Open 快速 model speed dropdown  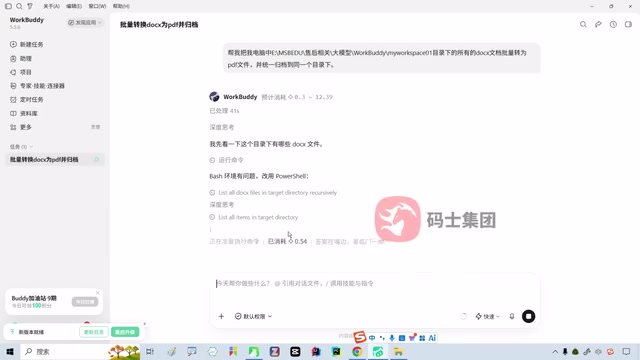[x=487, y=316]
